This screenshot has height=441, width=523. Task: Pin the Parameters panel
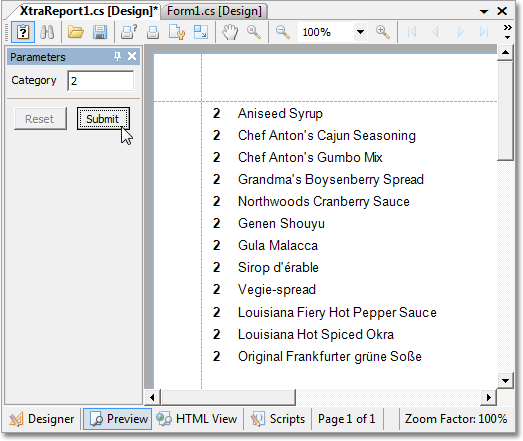(117, 56)
